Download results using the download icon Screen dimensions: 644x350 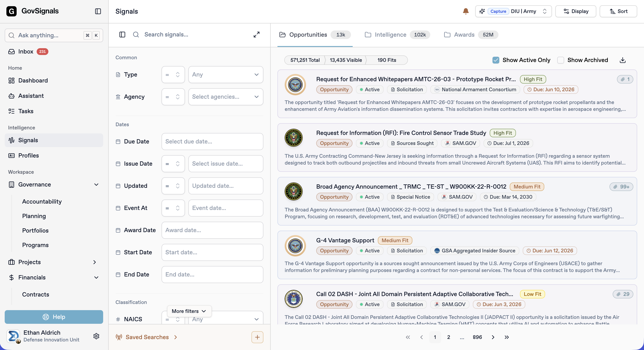pyautogui.click(x=622, y=60)
